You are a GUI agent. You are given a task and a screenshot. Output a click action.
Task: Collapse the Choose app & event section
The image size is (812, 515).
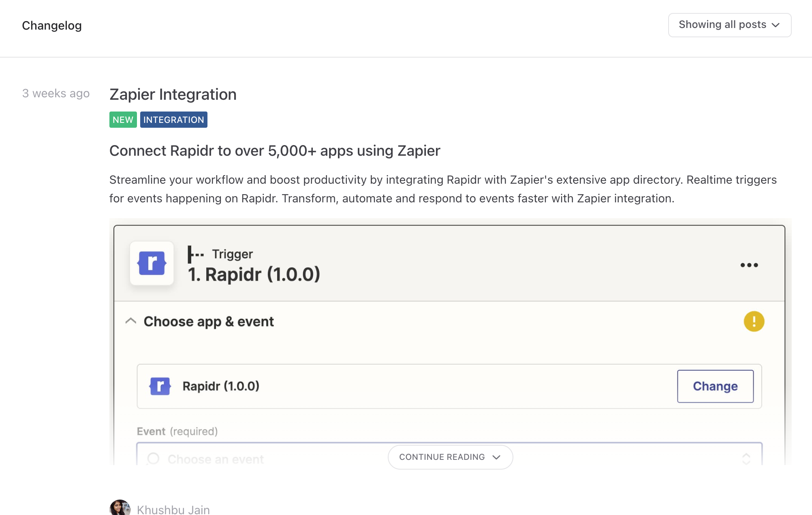pos(130,321)
